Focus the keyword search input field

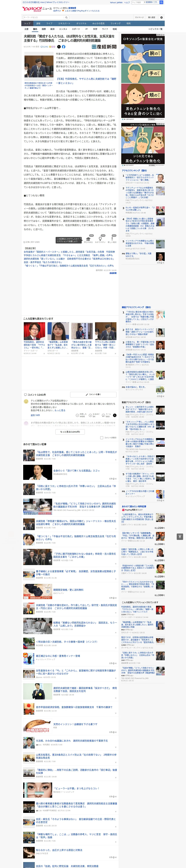tap(44, 18)
